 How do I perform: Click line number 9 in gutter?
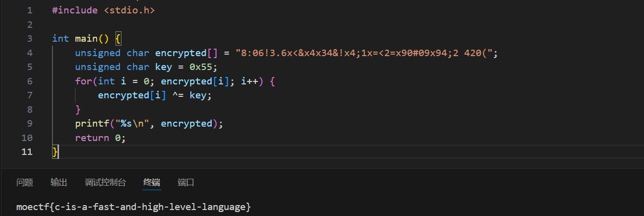coord(30,123)
